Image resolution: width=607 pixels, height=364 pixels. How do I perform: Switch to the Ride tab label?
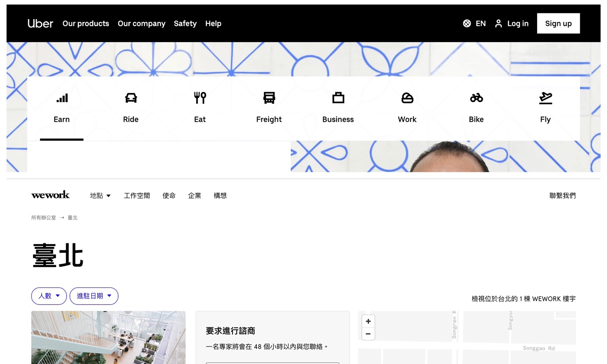[x=131, y=119]
